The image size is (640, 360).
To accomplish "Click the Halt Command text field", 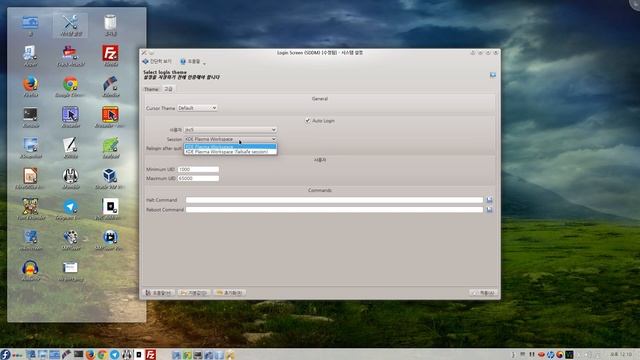I will pos(334,200).
